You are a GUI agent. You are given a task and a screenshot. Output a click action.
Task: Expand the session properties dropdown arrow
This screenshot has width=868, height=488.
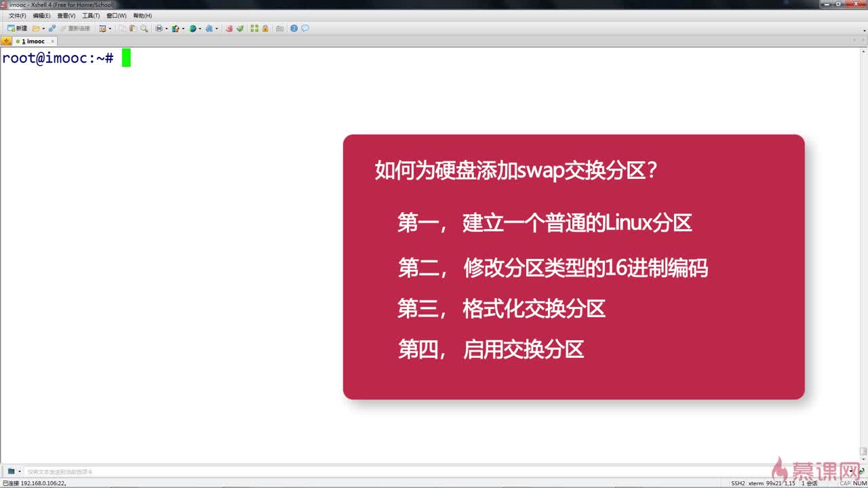click(110, 28)
